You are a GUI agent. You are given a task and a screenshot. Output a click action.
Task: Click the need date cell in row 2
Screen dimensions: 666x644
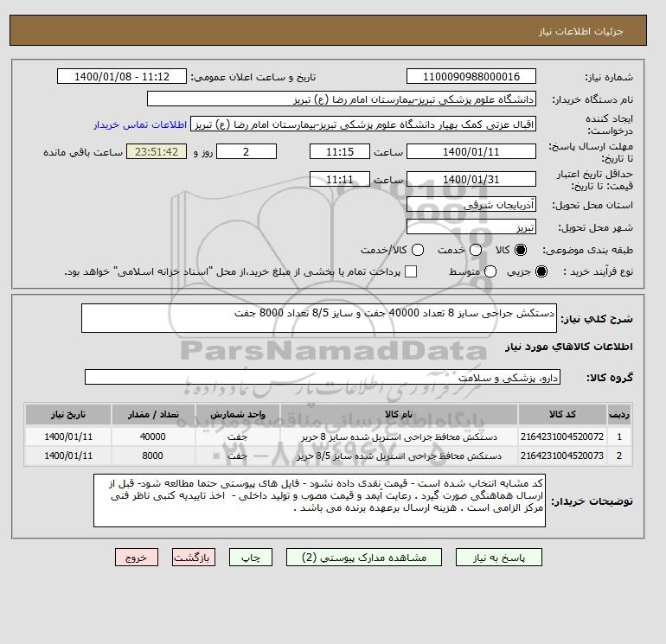[x=68, y=456]
